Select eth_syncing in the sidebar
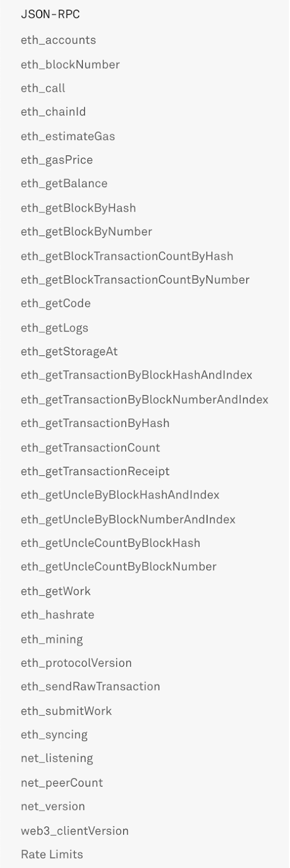Screen dimensions: 290x868 54,735
